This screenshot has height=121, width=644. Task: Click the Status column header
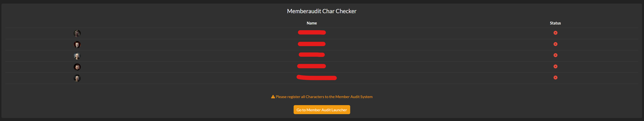555,23
